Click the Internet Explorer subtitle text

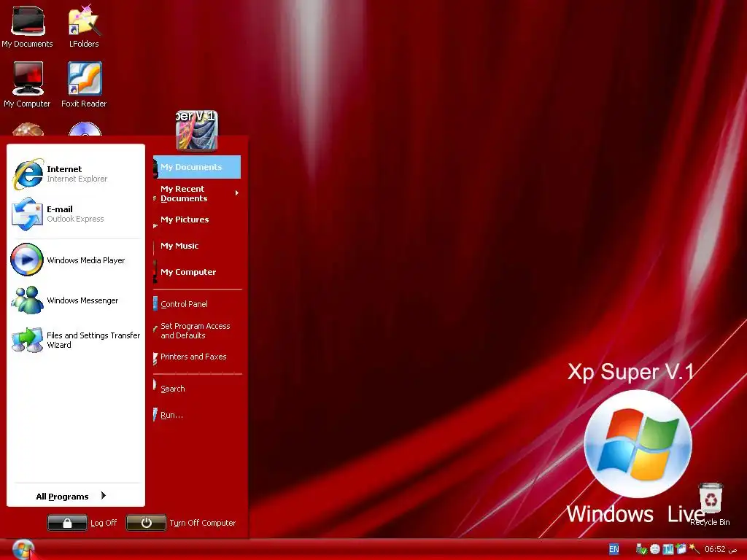click(x=77, y=179)
